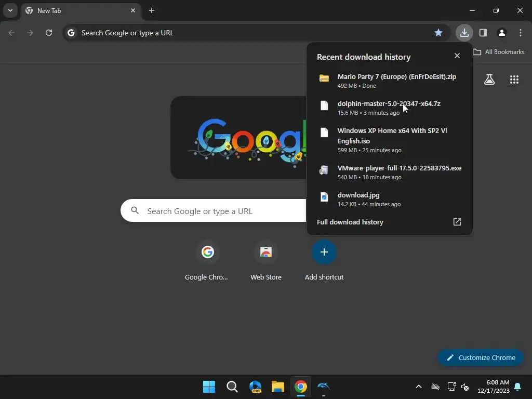This screenshot has width=532, height=399.
Task: Click the Google icon in address bar
Action: (71, 33)
